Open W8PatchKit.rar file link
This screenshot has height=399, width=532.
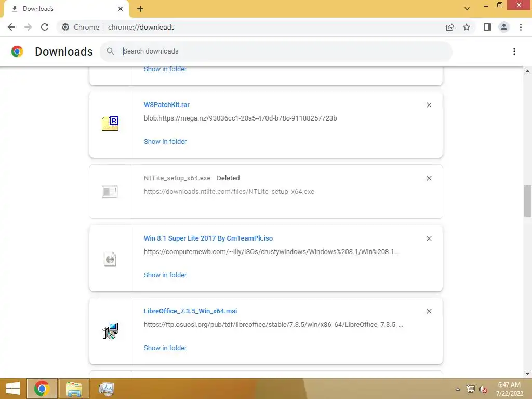(167, 105)
